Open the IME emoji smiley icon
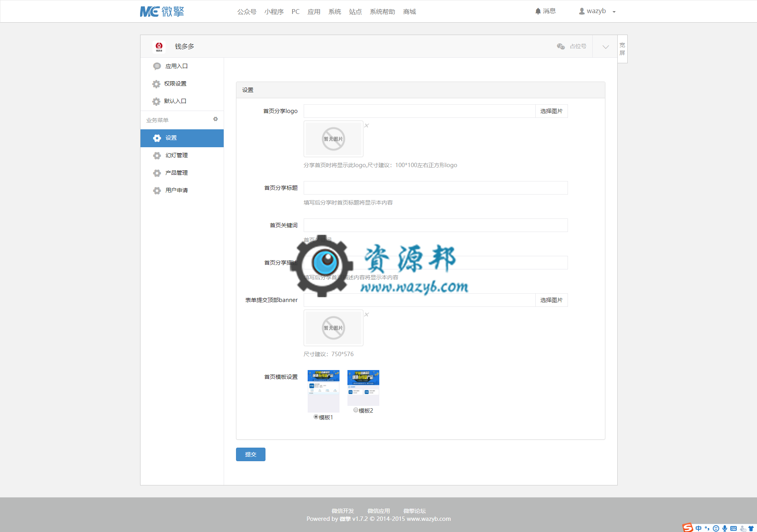This screenshot has height=532, width=757. 716,528
